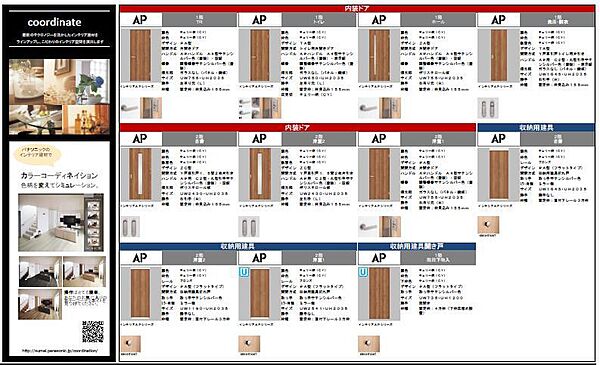600x365 pixels.
Task: Click the interior photo collage below coordinate
Action: 59,97
